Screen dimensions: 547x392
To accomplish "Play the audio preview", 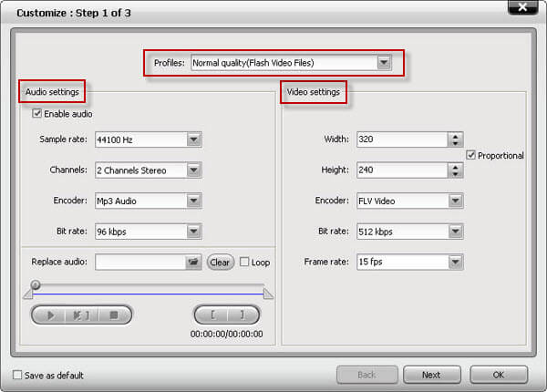I will pyautogui.click(x=50, y=315).
